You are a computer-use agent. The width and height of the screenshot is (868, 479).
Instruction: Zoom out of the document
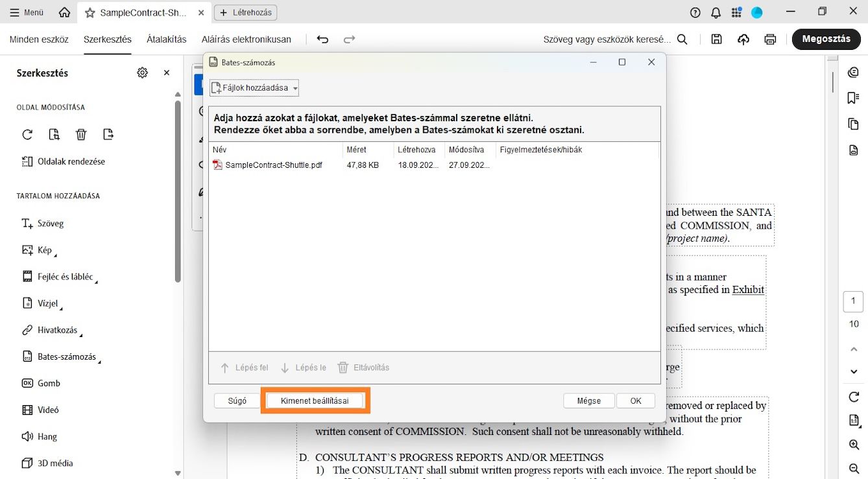point(854,468)
